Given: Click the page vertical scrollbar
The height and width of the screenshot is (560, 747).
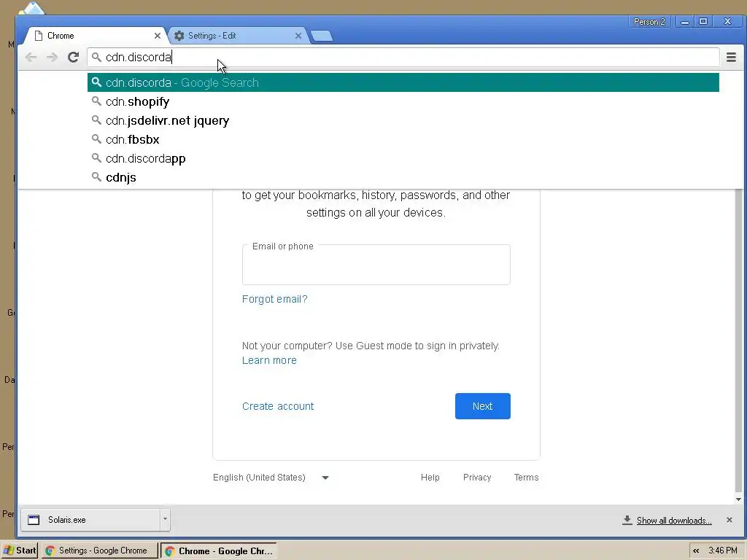Looking at the screenshot, I should click(738, 341).
